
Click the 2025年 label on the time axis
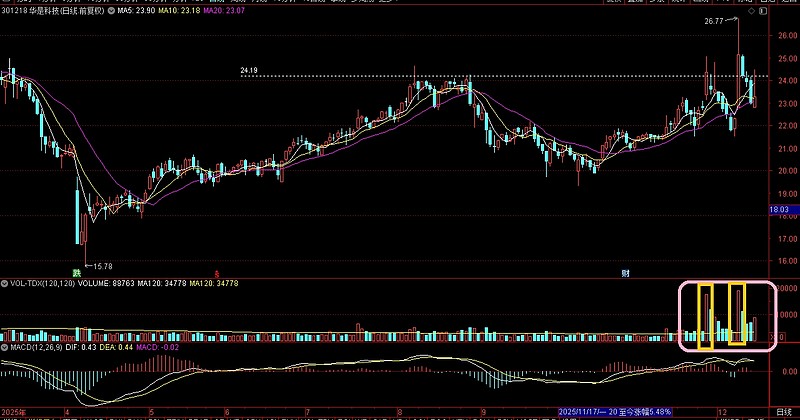coord(14,412)
